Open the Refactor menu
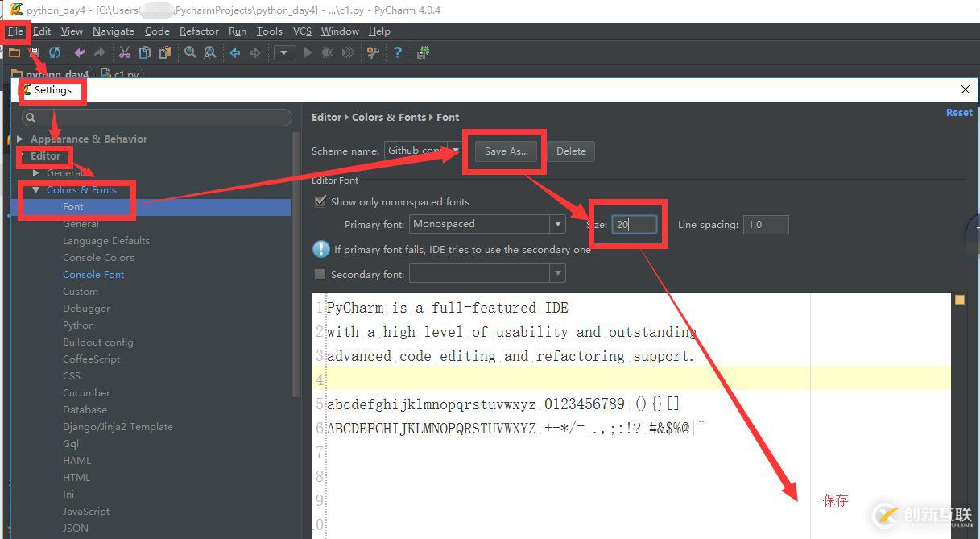 pyautogui.click(x=199, y=31)
